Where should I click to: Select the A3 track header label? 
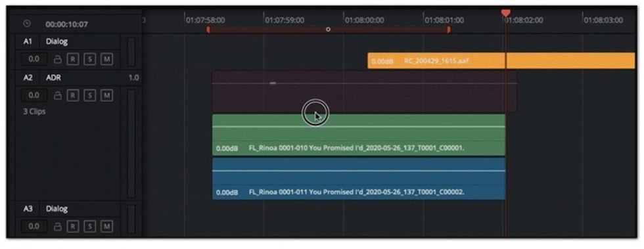click(28, 209)
